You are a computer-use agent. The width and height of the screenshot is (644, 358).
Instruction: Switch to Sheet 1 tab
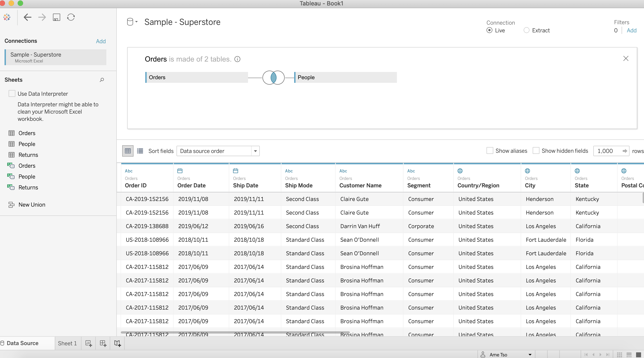[67, 343]
